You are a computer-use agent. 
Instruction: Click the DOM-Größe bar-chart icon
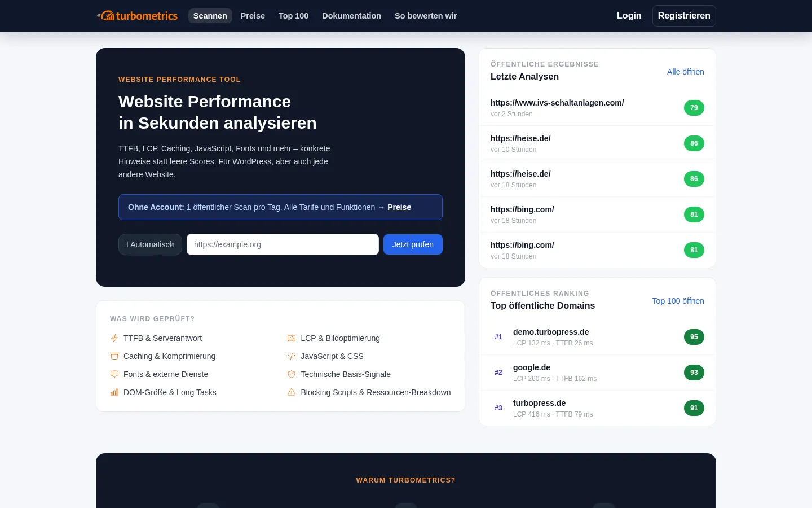click(x=114, y=392)
